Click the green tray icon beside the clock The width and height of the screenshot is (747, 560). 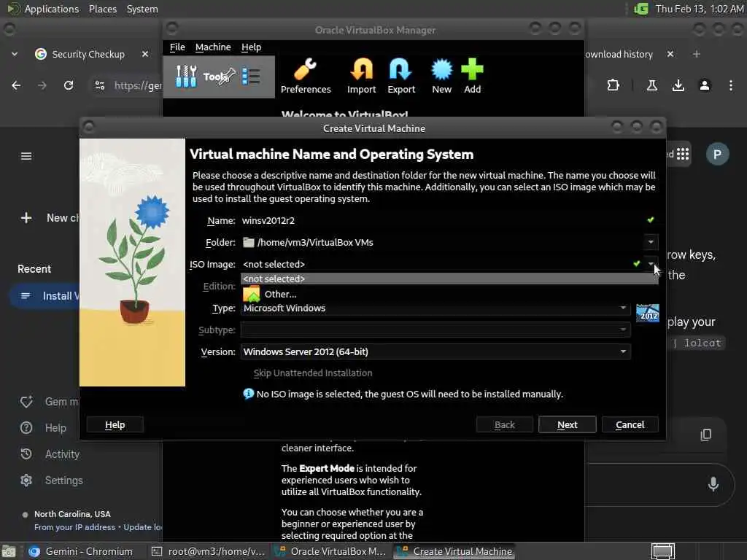(640, 9)
